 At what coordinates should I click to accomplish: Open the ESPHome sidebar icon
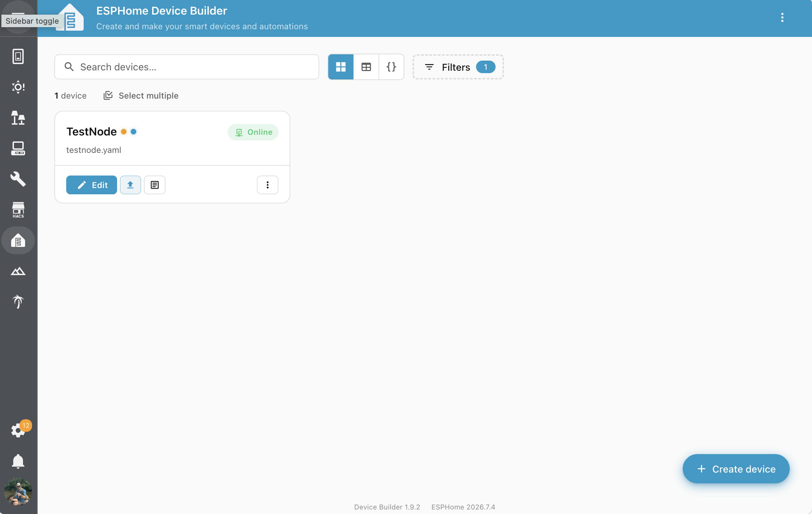(x=18, y=240)
